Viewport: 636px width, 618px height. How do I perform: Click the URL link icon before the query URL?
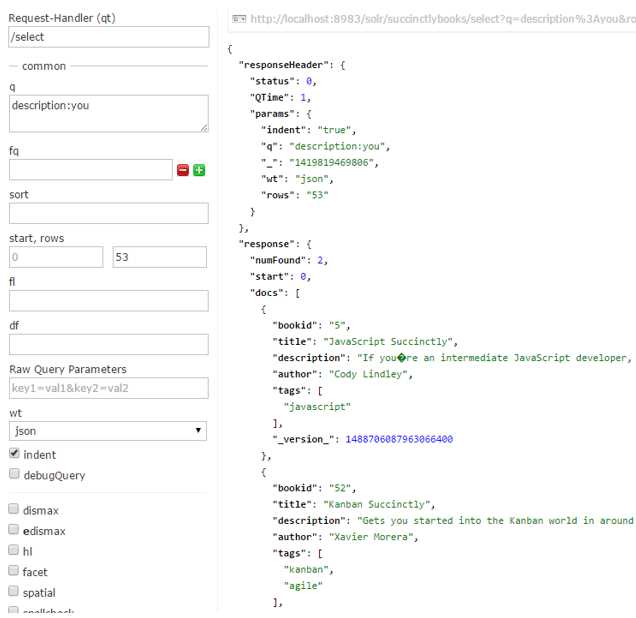239,19
